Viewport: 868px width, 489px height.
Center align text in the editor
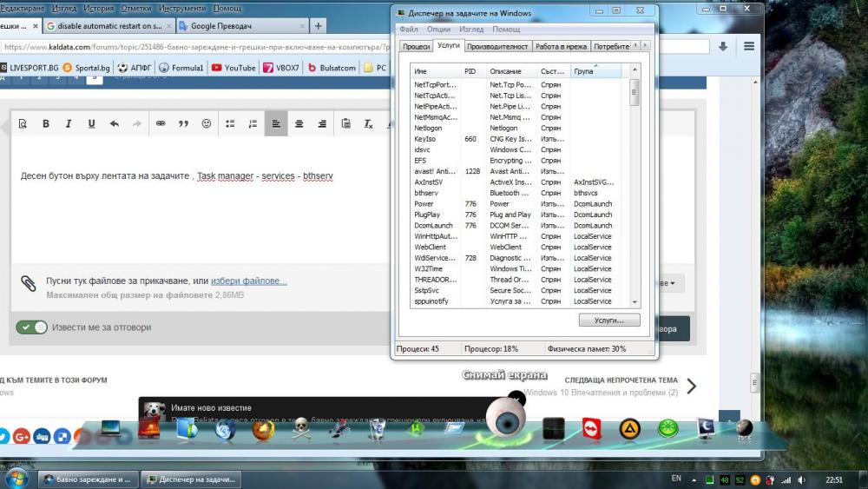click(x=299, y=123)
